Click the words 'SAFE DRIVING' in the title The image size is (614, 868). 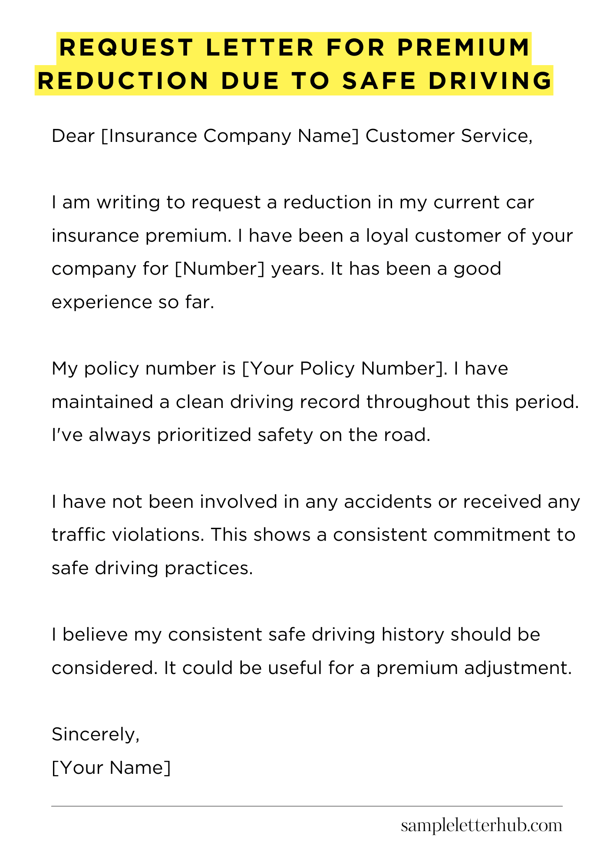click(447, 81)
